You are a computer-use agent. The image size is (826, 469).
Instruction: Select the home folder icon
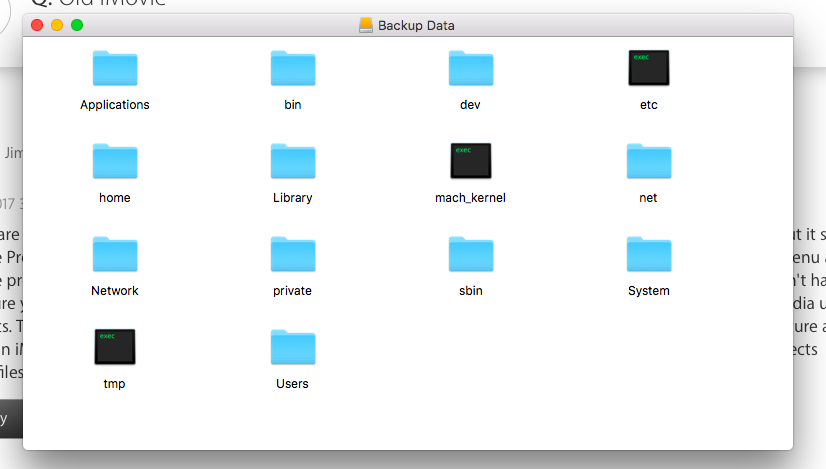115,161
